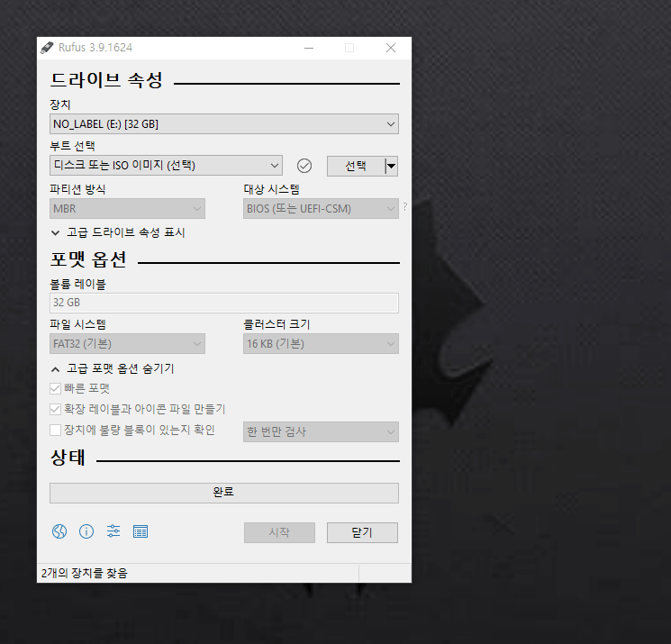This screenshot has height=644, width=671.
Task: Open the 한 번만 검사 dropdown
Action: [321, 431]
